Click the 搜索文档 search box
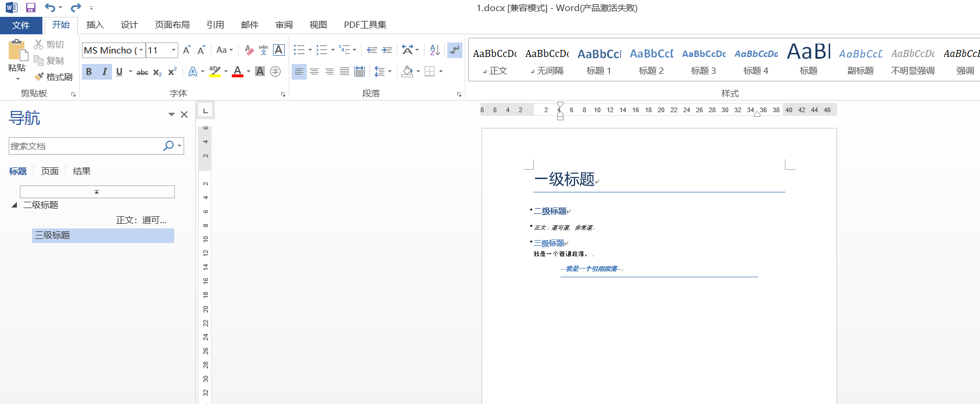 pos(85,146)
